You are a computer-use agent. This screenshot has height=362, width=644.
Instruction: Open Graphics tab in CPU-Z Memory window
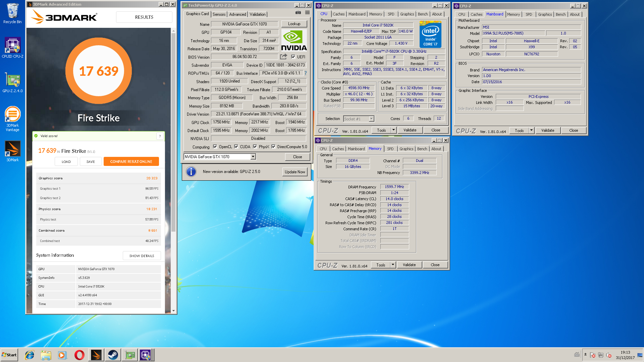[406, 149]
